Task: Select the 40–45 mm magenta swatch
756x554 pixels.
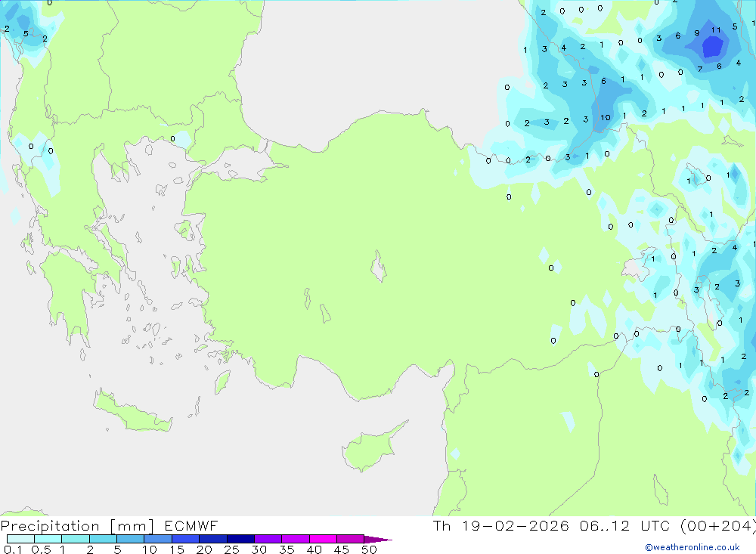Action: 323,539
